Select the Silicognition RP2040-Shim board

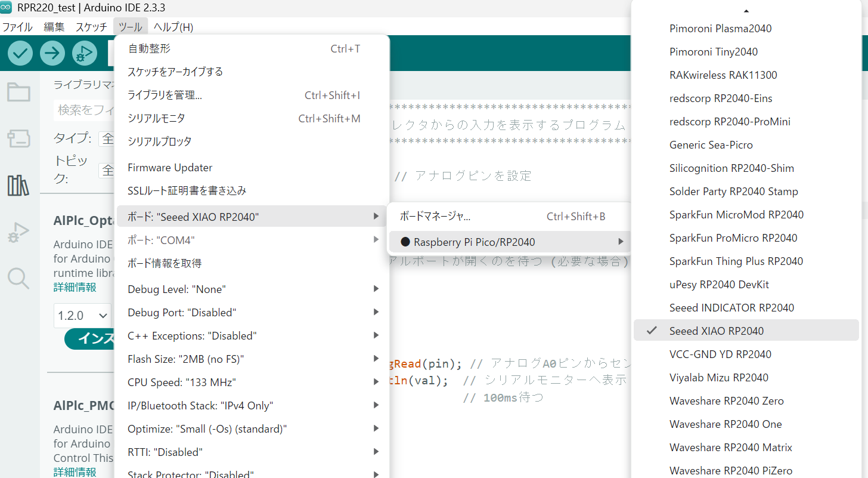tap(746, 168)
